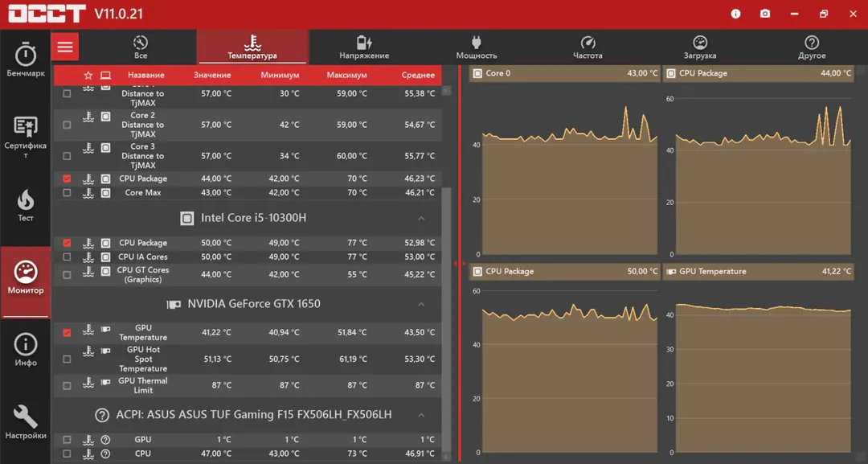Click the red hamburger menu button

coord(65,47)
